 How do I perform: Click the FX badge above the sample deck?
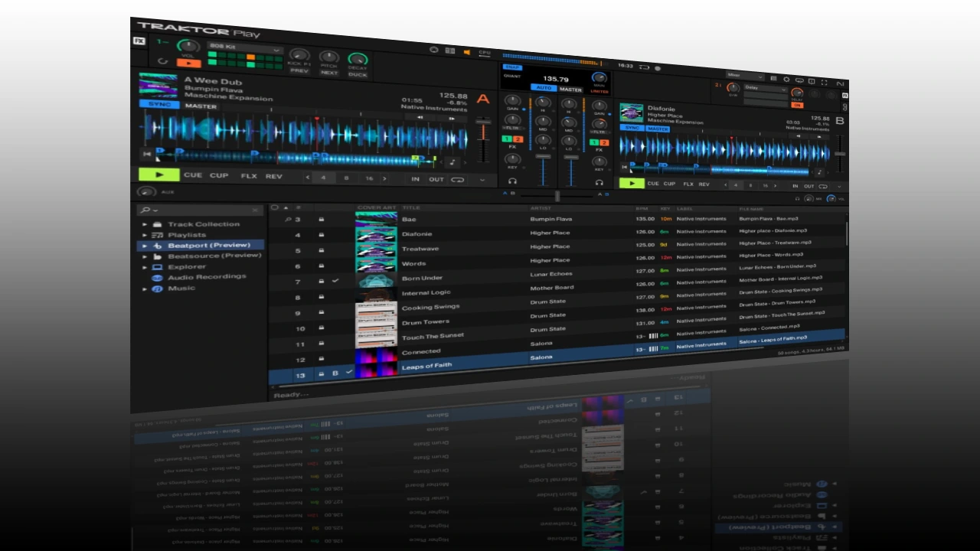point(139,41)
